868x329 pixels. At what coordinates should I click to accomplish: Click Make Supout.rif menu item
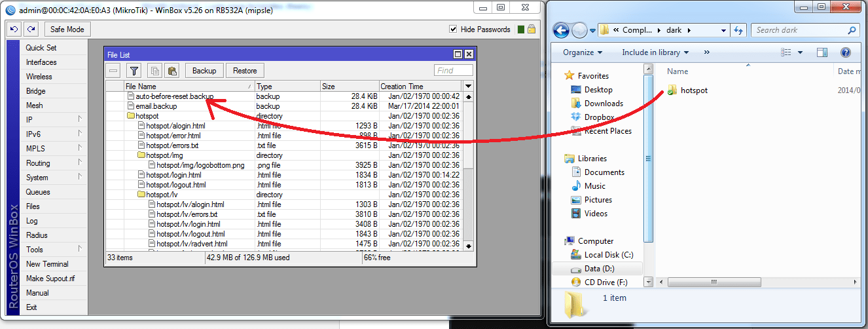click(50, 279)
